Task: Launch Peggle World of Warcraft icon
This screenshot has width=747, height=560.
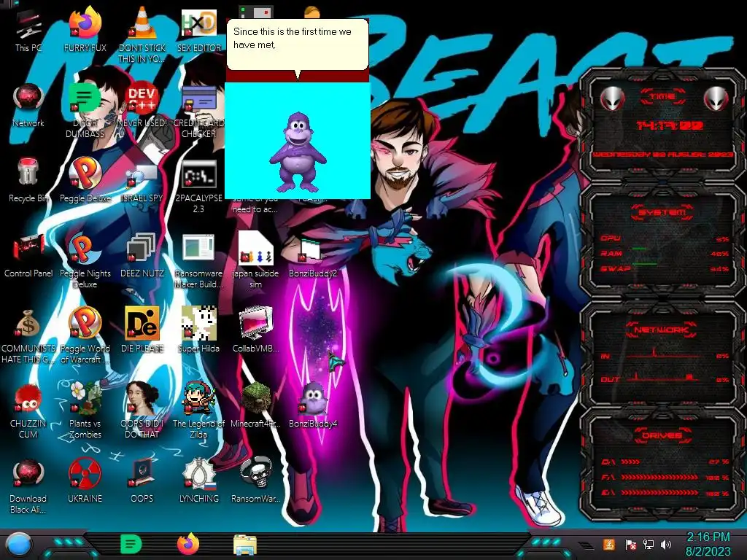Action: coord(85,335)
